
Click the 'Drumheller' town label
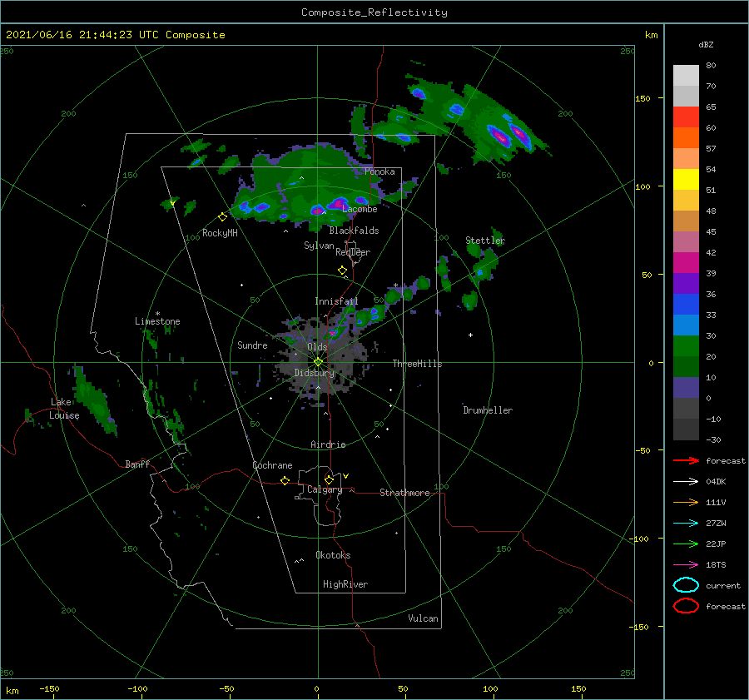click(488, 410)
